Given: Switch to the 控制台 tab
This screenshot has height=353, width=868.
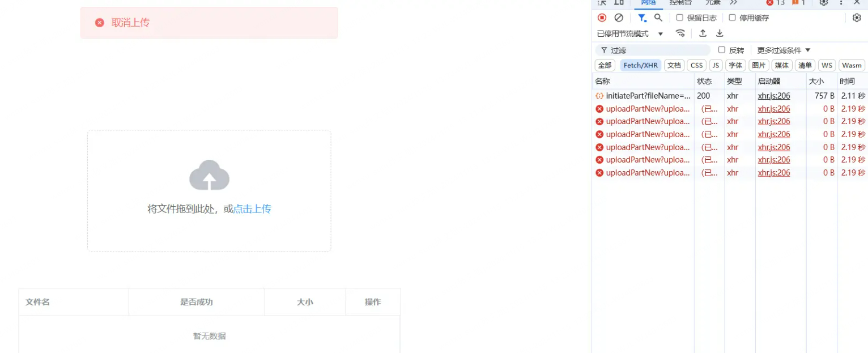Looking at the screenshot, I should [x=680, y=2].
